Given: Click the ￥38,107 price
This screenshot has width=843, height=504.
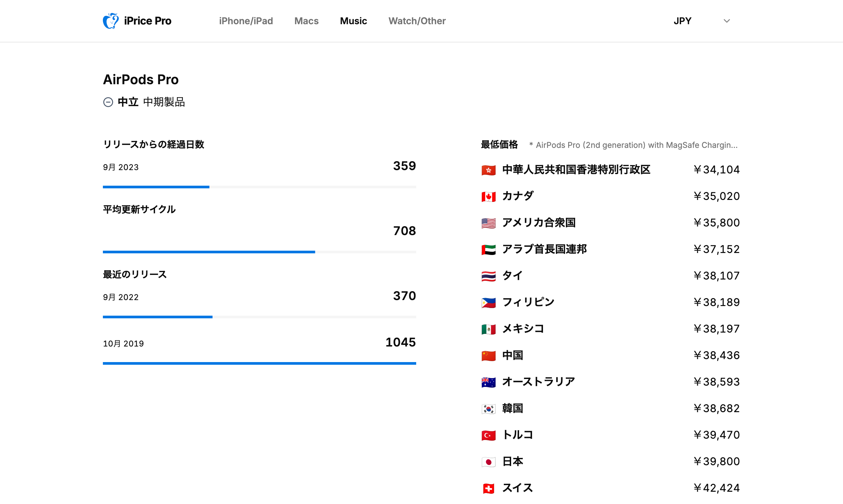Looking at the screenshot, I should 716,276.
